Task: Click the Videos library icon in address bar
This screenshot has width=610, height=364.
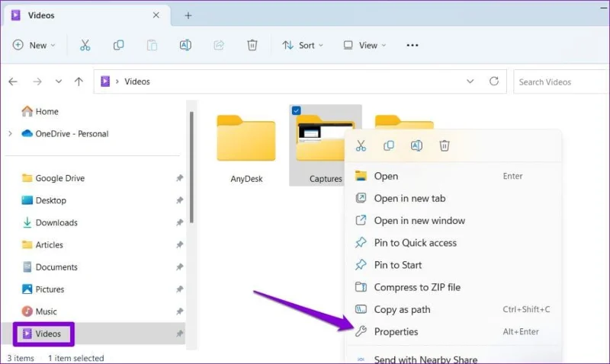Action: point(105,81)
